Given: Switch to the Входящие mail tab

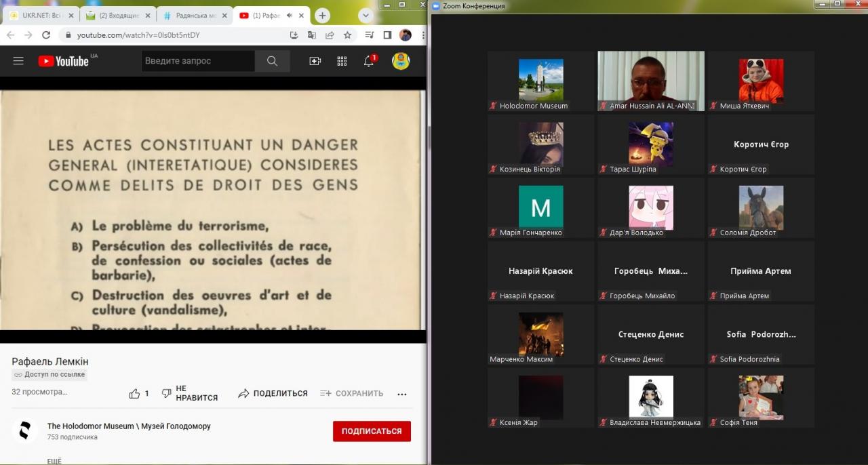Looking at the screenshot, I should click(x=113, y=16).
